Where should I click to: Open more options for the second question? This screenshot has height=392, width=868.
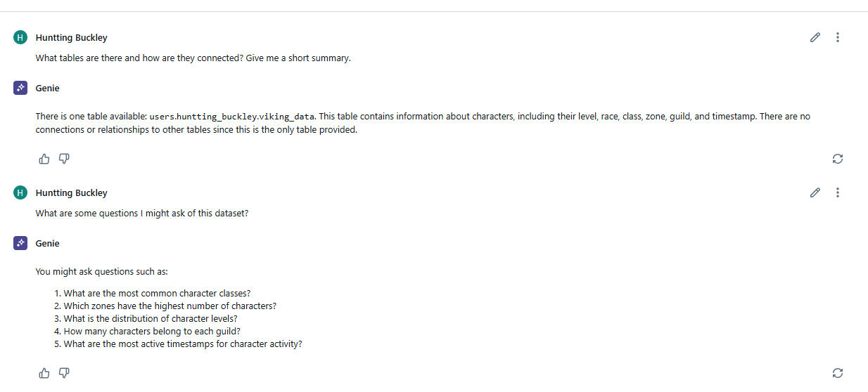pos(837,192)
